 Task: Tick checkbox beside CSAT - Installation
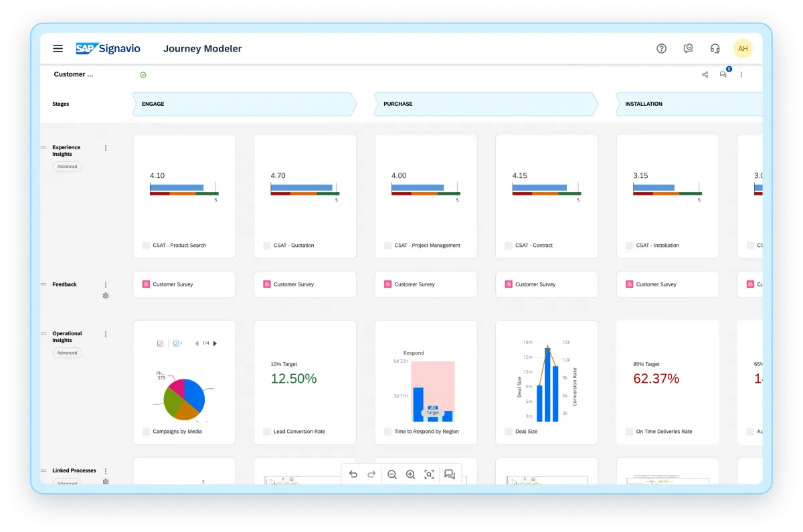pyautogui.click(x=630, y=246)
